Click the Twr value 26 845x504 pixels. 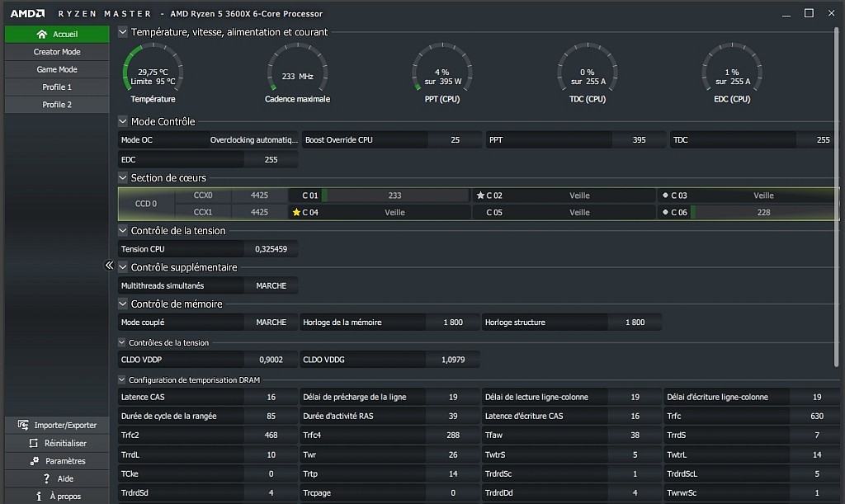tap(453, 455)
